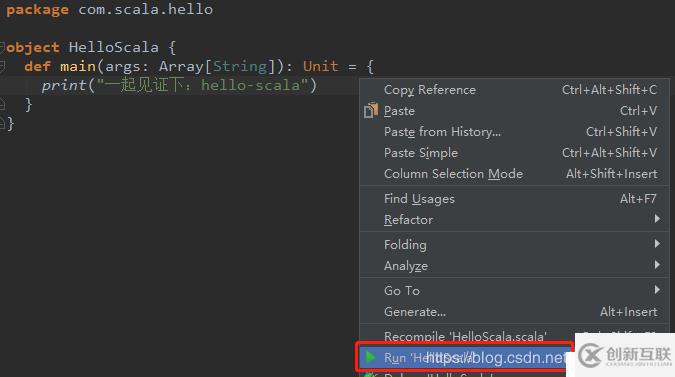
Task: Open the Folding submenu
Action: [514, 245]
